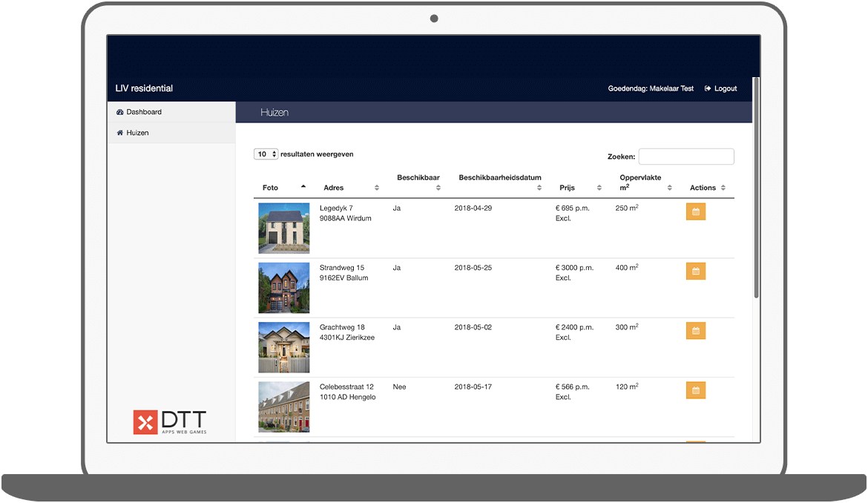
Task: Click the Dashboard gauge icon in sidebar
Action: click(119, 112)
